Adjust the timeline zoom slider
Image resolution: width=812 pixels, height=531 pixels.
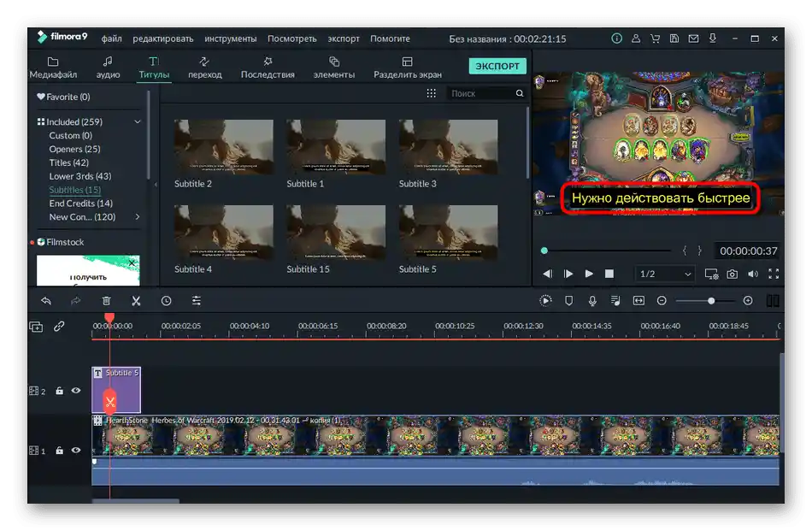click(710, 301)
